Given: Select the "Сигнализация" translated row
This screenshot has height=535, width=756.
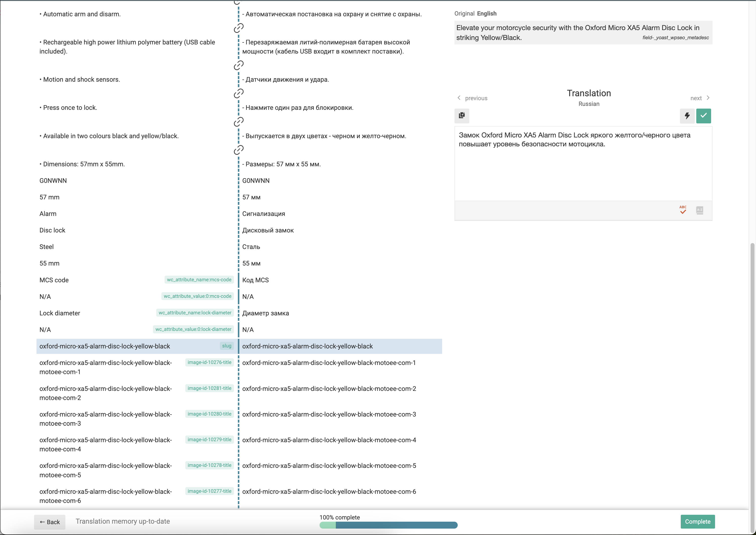Looking at the screenshot, I should coord(264,214).
